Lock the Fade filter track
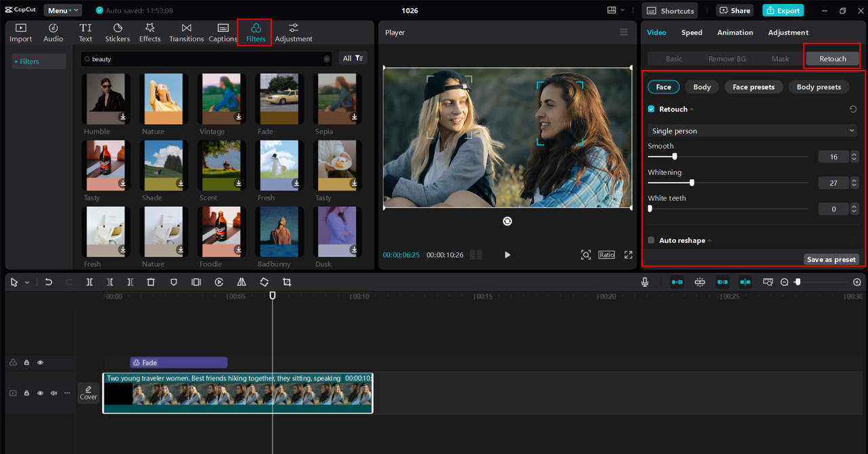 coord(26,362)
